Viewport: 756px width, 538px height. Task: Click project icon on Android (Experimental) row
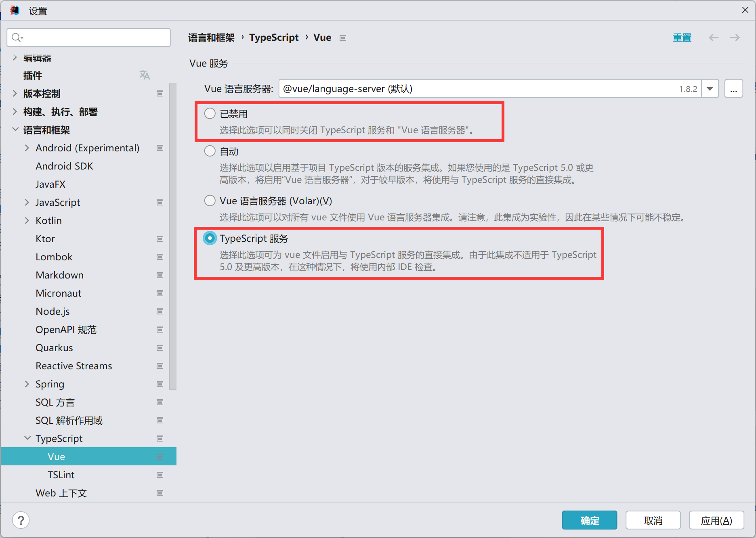160,148
